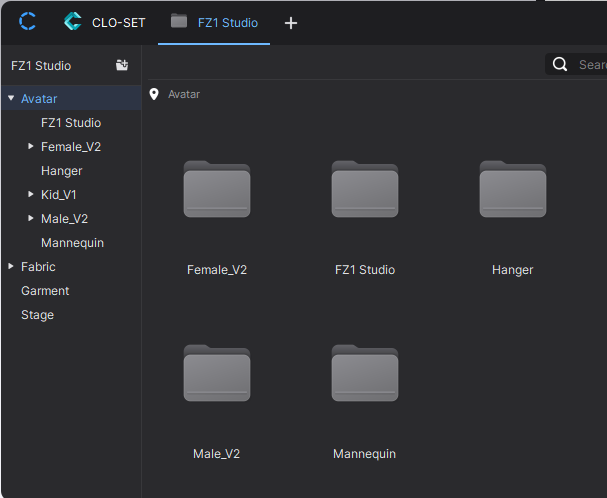
Task: Open the Mannequin folder icon in grid
Action: 364,374
